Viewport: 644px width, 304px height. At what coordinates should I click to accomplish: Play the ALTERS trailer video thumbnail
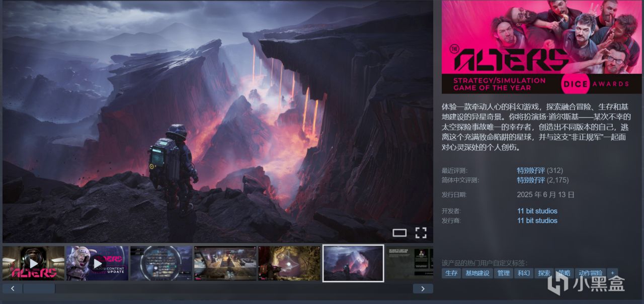(x=33, y=263)
